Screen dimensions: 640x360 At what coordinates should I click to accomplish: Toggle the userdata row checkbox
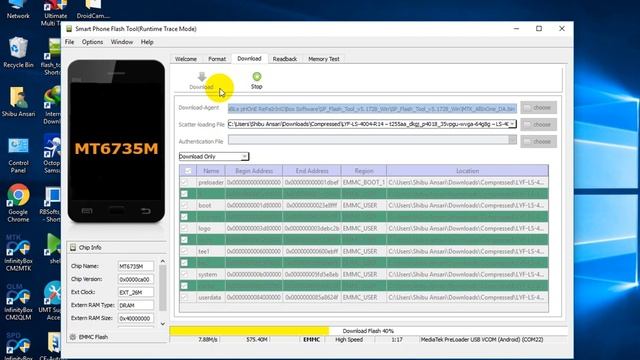(x=184, y=297)
